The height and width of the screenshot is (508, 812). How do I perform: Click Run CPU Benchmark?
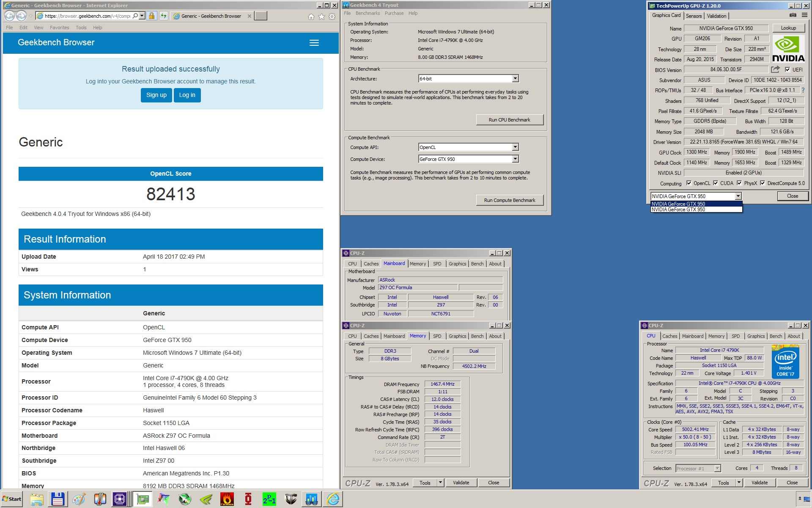[x=510, y=120]
